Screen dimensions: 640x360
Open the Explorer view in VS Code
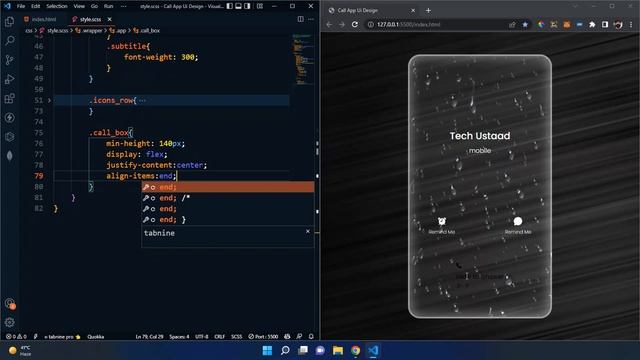9,21
